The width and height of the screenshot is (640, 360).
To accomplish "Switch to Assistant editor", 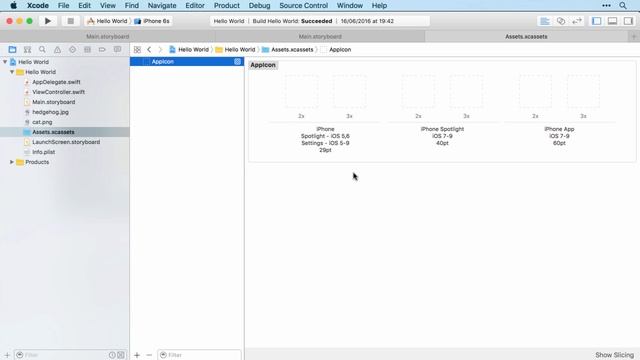I will (x=561, y=21).
